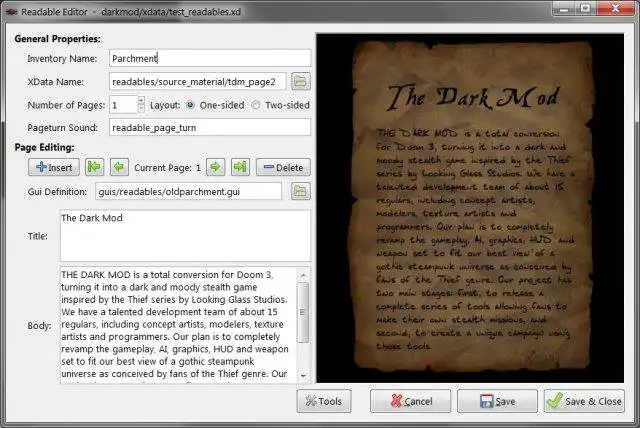Click the Body scrollbar thumb
Viewport: 640px width, 428px height.
point(303,313)
